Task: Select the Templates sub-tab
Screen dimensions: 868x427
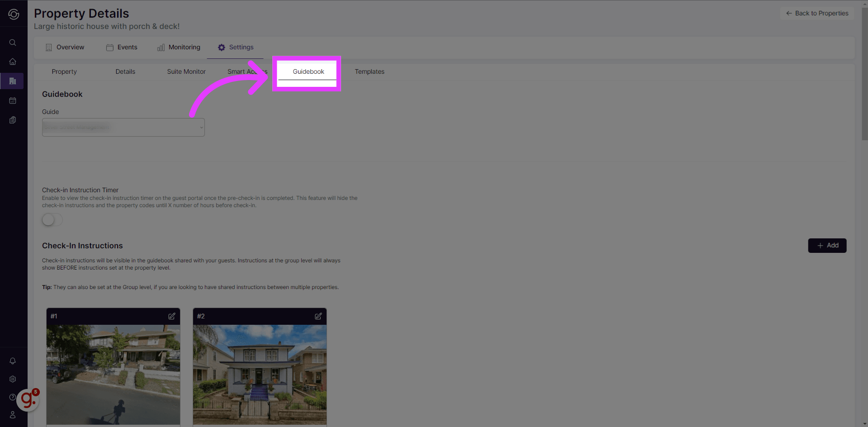Action: 369,71
